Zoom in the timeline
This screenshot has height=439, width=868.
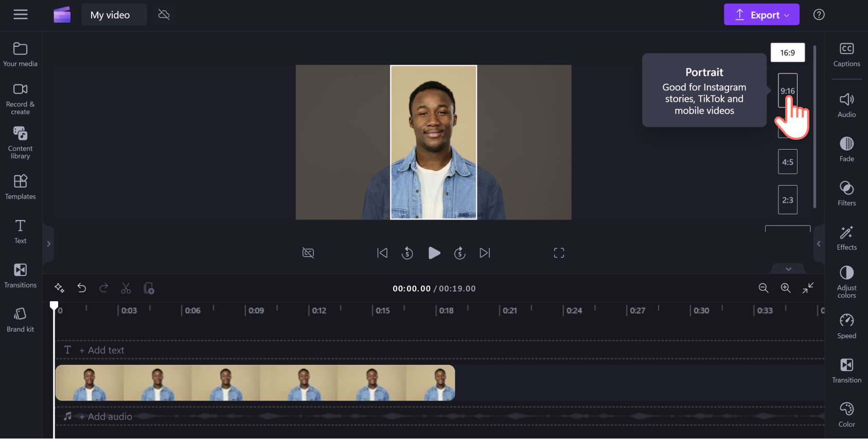coord(786,288)
